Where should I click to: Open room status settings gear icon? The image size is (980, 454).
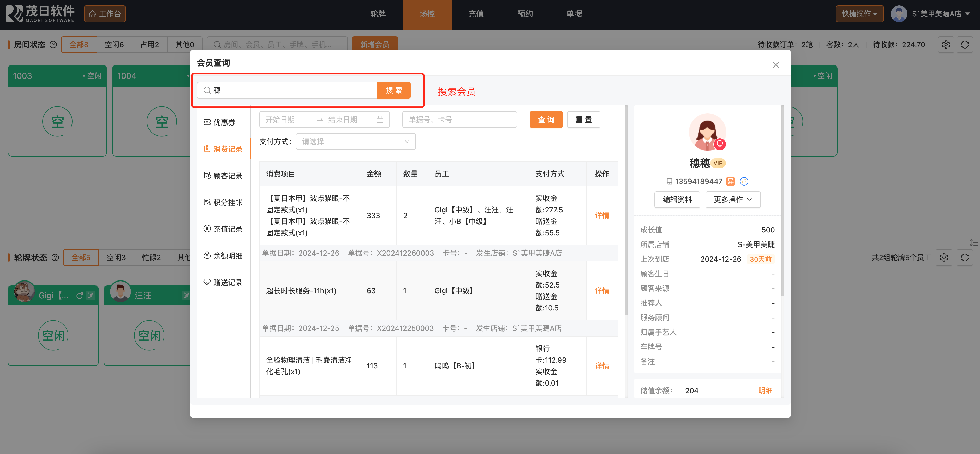946,45
